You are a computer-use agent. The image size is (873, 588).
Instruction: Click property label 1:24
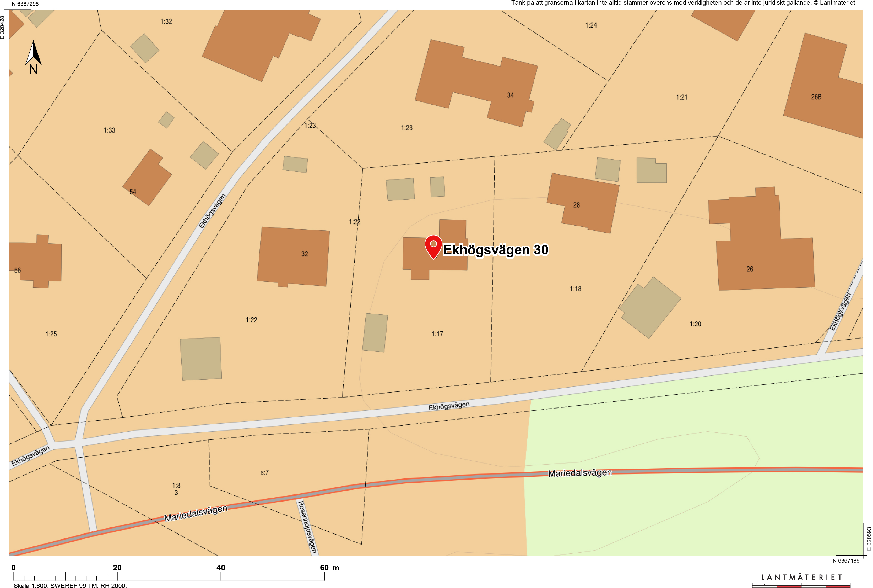[591, 25]
